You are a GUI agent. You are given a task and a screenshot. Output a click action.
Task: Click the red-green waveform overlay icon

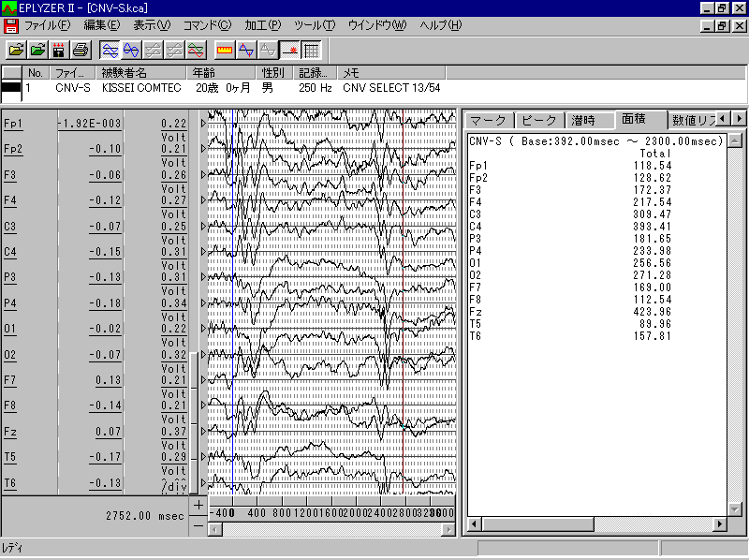[x=197, y=50]
